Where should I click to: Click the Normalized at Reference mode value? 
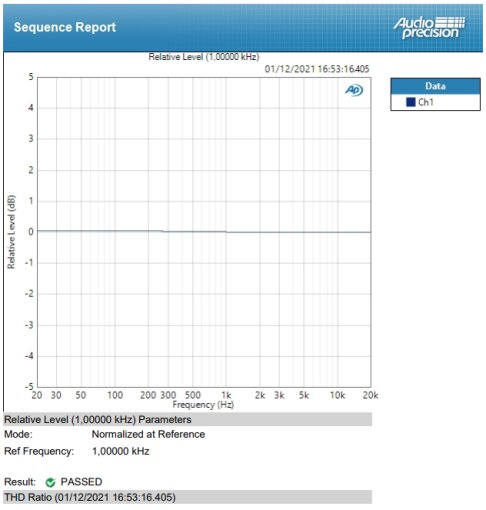[148, 434]
